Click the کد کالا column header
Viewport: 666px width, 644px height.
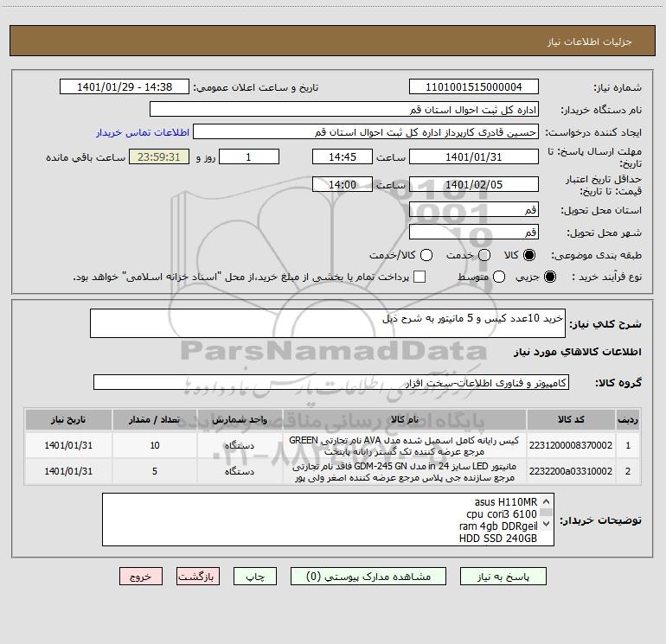(x=571, y=420)
